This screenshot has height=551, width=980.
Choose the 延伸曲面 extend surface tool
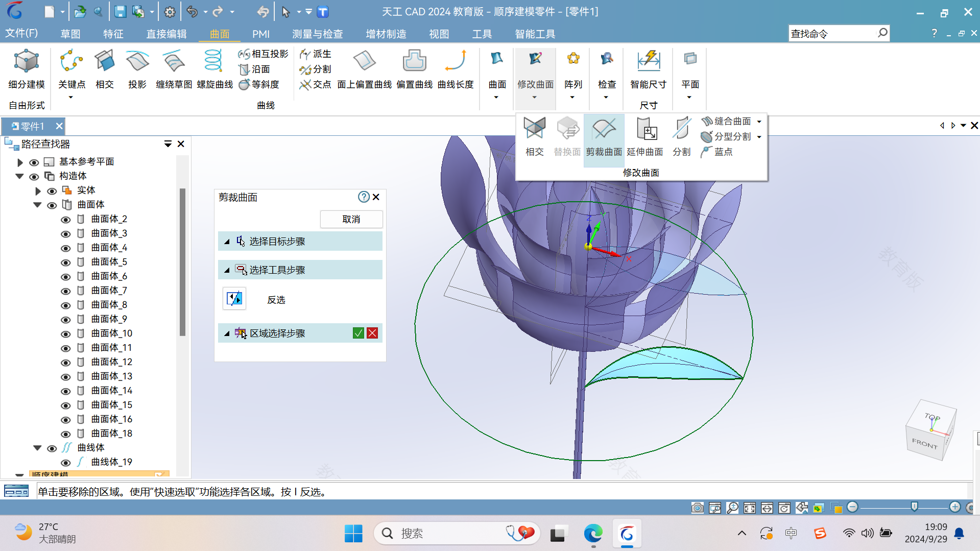[x=644, y=137]
